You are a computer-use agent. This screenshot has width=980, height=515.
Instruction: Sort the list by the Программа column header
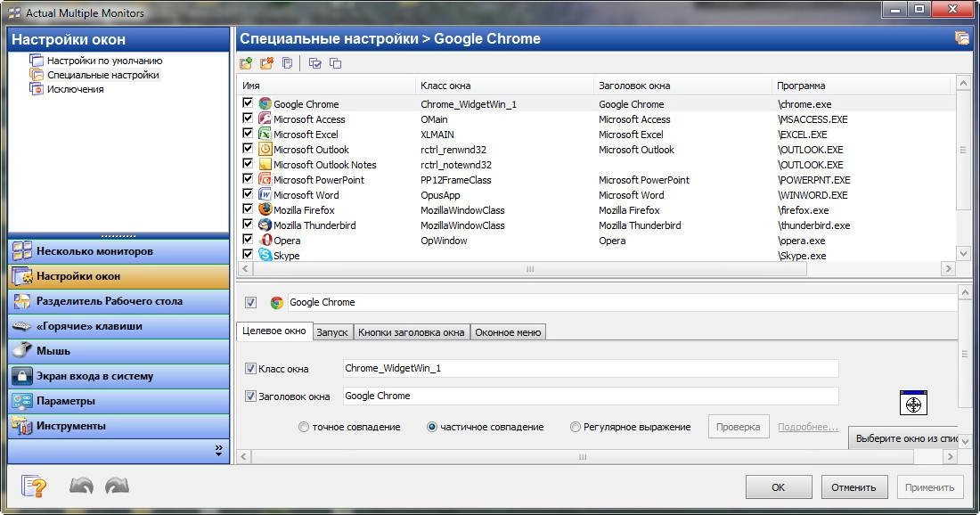tap(862, 86)
